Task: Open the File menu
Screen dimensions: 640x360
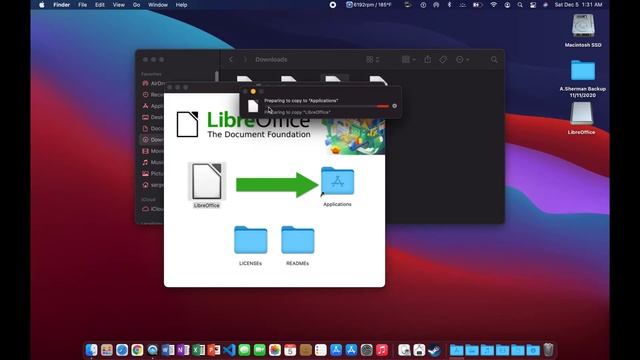Action: point(82,5)
